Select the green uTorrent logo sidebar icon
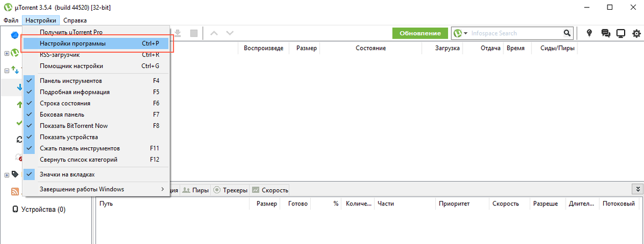 click(15, 53)
